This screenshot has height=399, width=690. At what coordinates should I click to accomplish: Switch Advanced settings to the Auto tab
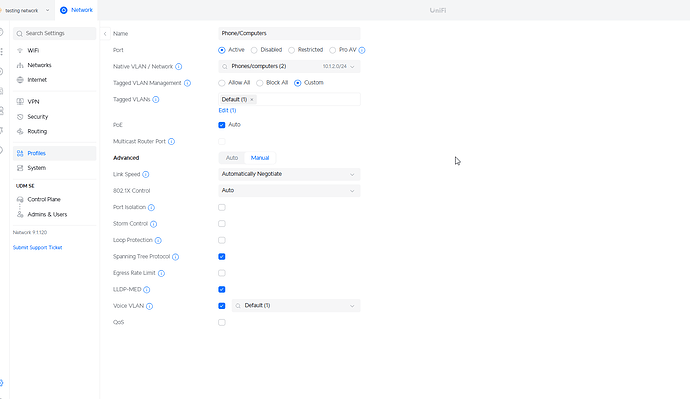[232, 158]
